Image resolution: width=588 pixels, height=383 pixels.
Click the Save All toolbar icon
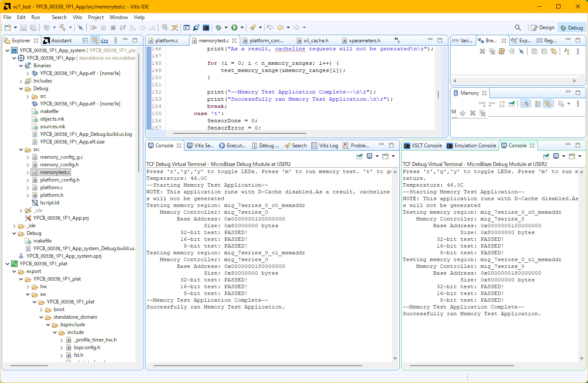tap(33, 28)
